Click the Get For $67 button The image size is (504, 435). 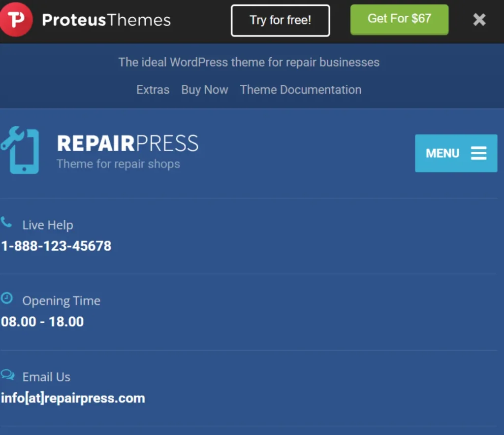point(399,19)
